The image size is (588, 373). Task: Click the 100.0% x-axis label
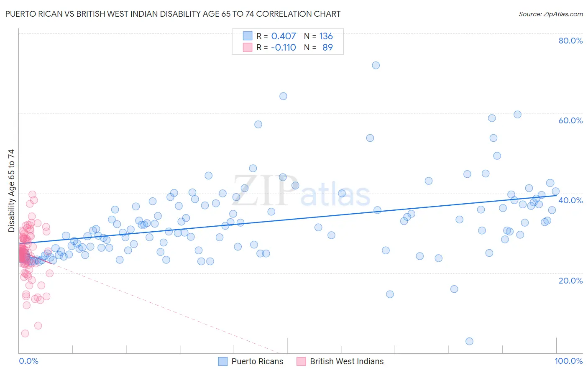(569, 361)
